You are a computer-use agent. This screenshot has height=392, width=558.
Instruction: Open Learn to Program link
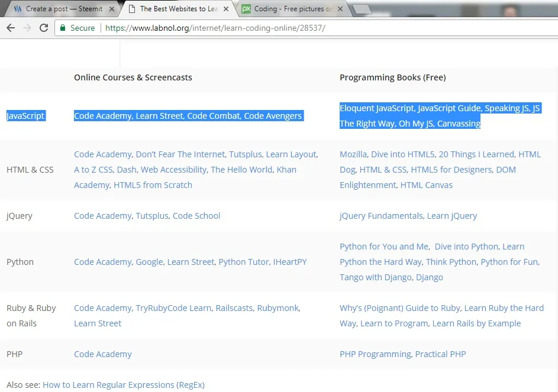click(x=394, y=323)
